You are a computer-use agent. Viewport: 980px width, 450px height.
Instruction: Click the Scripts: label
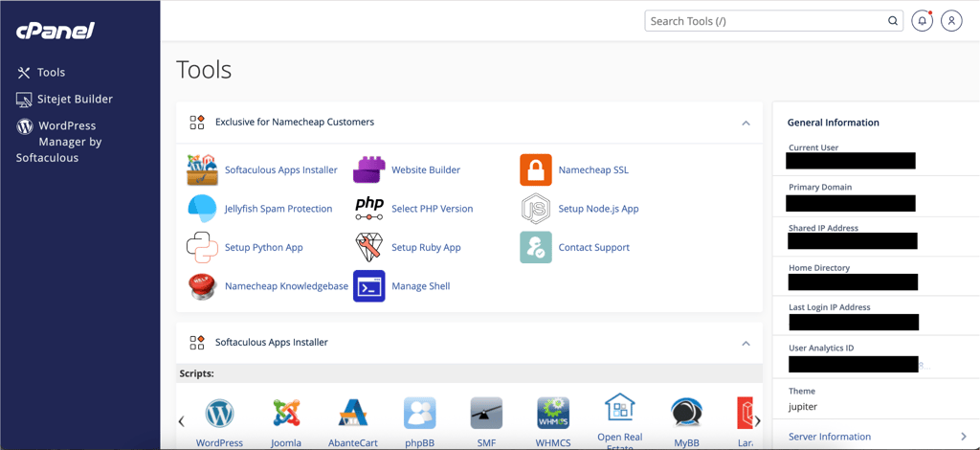(x=197, y=373)
